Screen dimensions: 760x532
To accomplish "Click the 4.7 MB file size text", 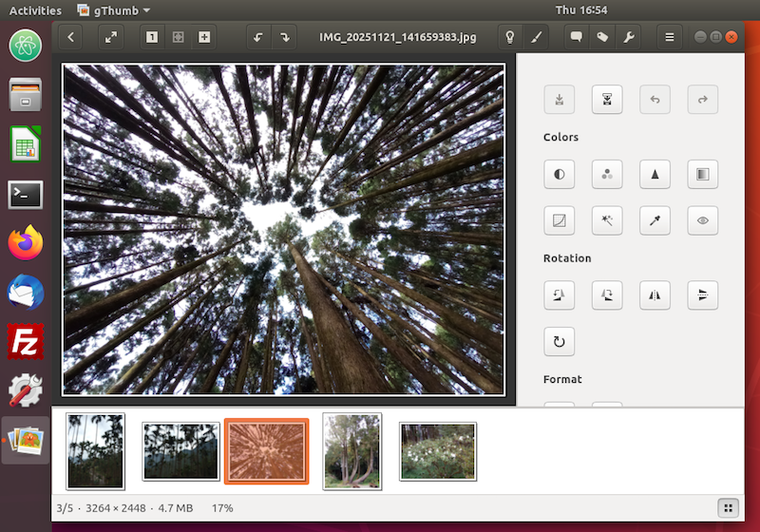I will pyautogui.click(x=176, y=508).
